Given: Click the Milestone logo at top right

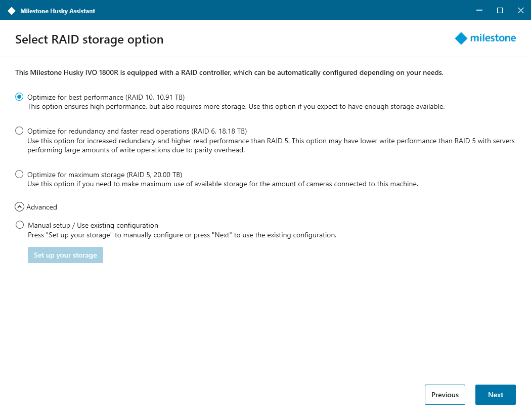Looking at the screenshot, I should pos(485,38).
